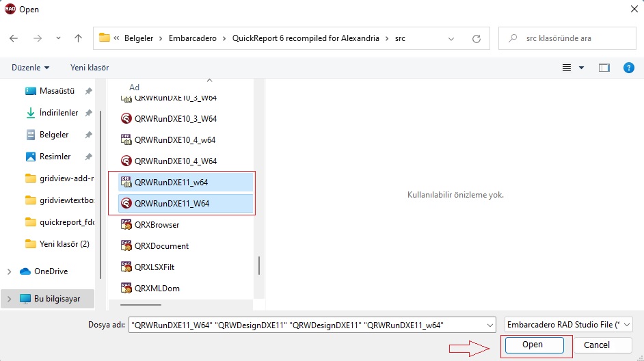Click the İndirilenler pin icon
Image resolution: width=644 pixels, height=361 pixels.
click(88, 113)
